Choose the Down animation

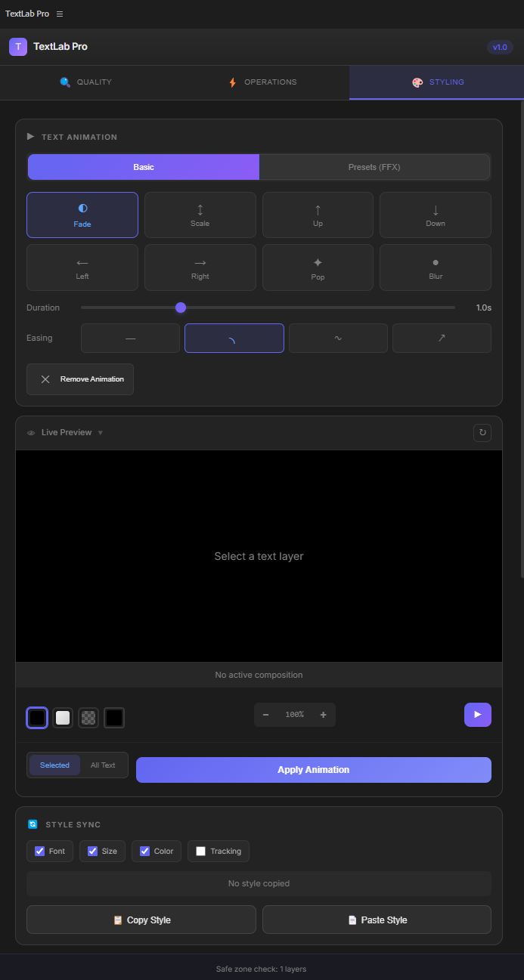(x=436, y=215)
